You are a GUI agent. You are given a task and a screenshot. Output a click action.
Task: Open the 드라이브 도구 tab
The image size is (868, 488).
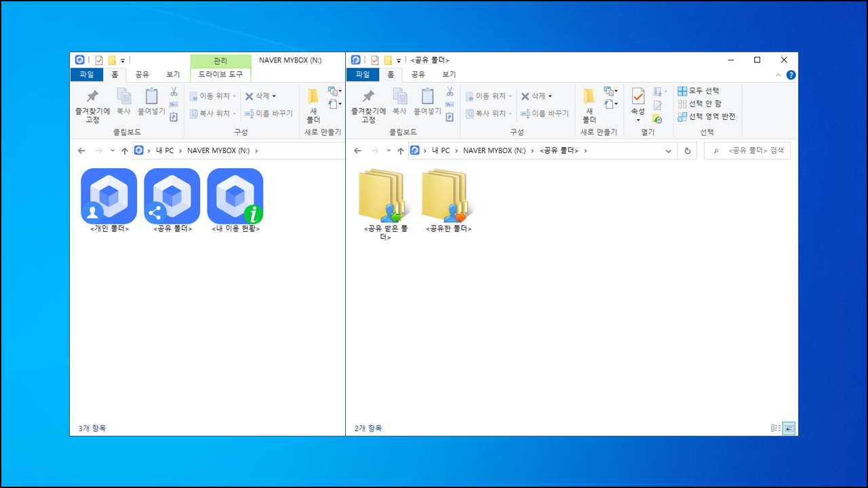click(220, 75)
